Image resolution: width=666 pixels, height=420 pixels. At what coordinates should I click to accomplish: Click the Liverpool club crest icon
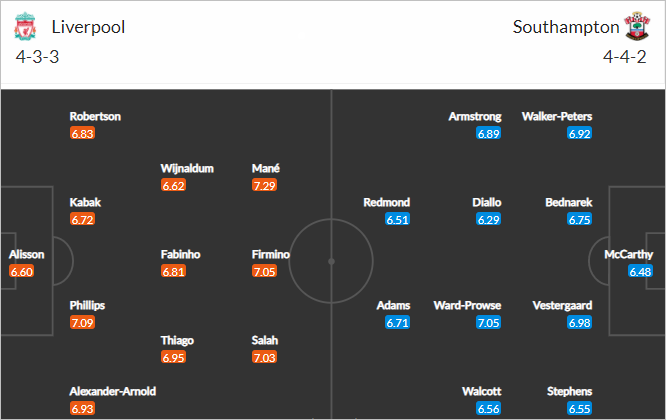pyautogui.click(x=25, y=26)
